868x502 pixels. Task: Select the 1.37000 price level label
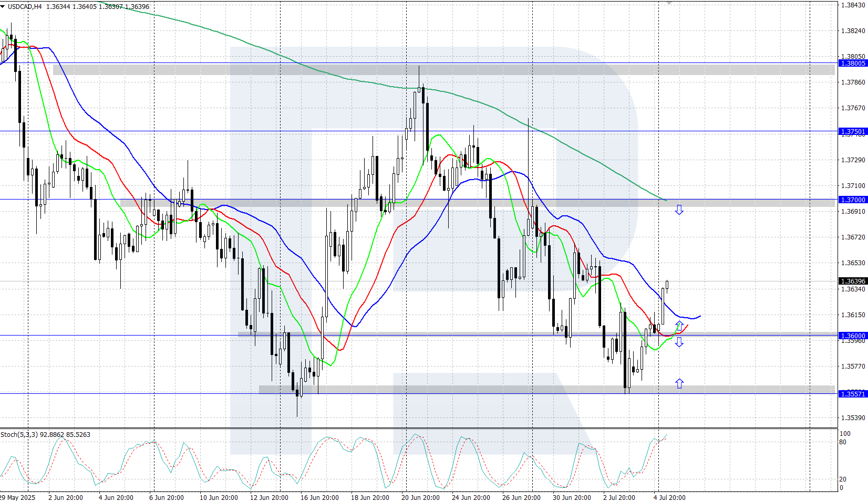pyautogui.click(x=852, y=200)
